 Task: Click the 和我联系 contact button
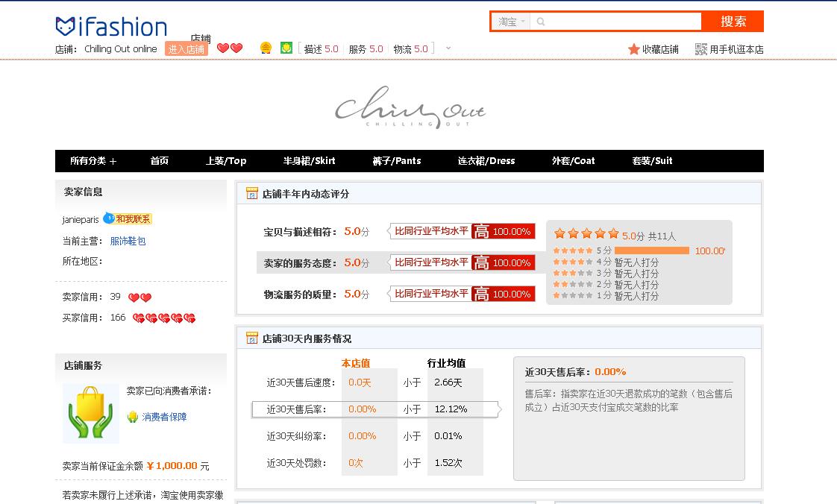click(133, 218)
